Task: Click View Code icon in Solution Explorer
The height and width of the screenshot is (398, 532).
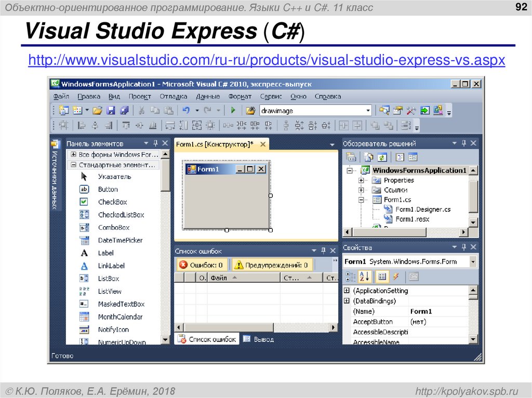Action: coord(400,157)
